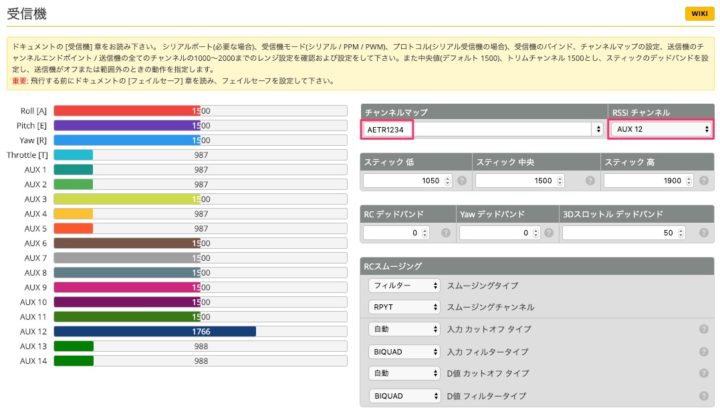720x416 pixels.
Task: Click the AETR1234 channel map text field
Action: coord(386,130)
